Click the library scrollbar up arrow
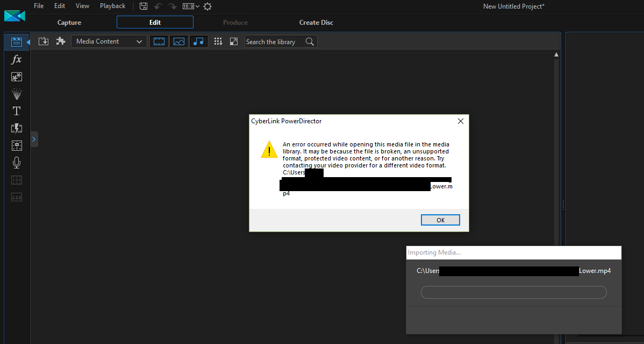644x344 pixels. (x=556, y=55)
